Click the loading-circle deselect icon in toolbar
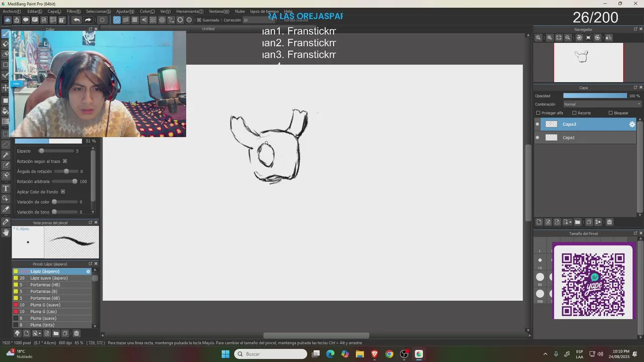644x362 pixels. (102, 20)
